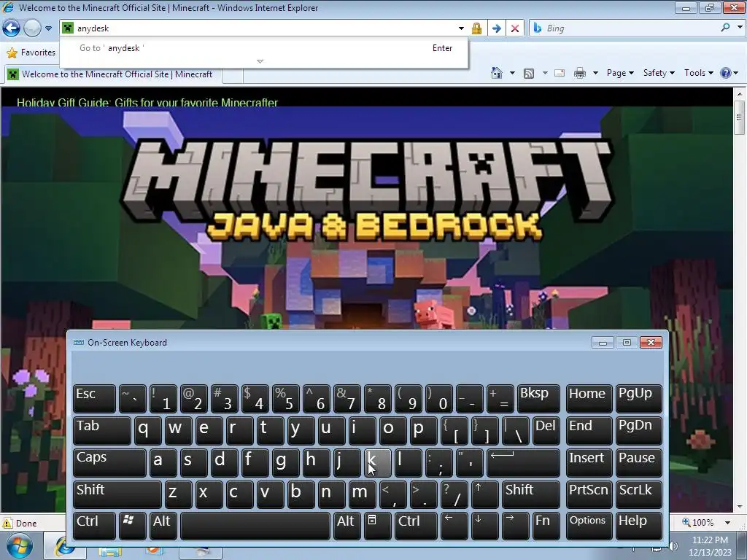Image resolution: width=747 pixels, height=560 pixels.
Task: Toggle the left Shift key
Action: pyautogui.click(x=117, y=494)
